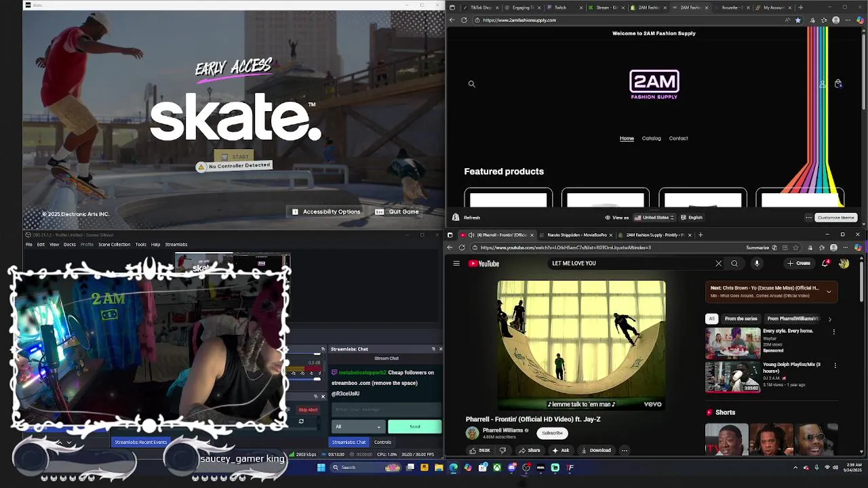
Task: Open Microsoft Edge from the taskbar
Action: click(453, 468)
